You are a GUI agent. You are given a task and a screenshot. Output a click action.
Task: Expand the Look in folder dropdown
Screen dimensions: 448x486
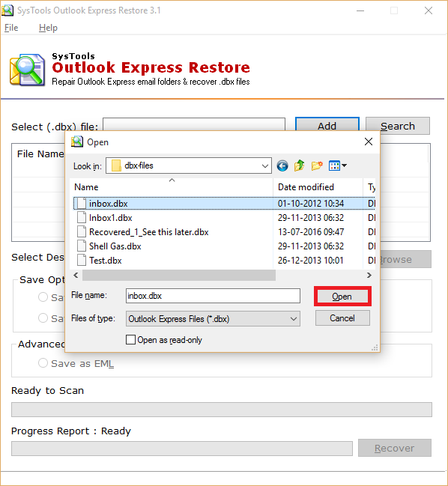265,165
